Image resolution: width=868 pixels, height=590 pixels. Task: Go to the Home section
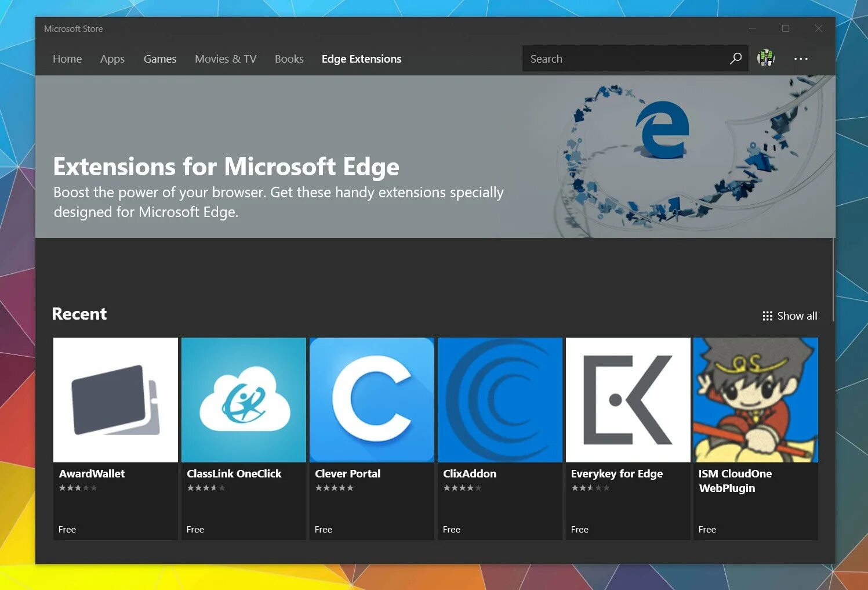(67, 59)
